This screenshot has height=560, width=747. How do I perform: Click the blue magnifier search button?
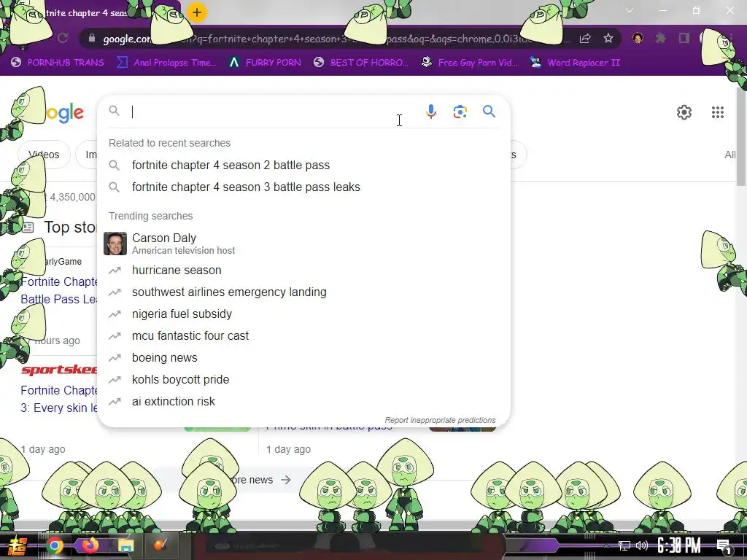[x=489, y=112]
